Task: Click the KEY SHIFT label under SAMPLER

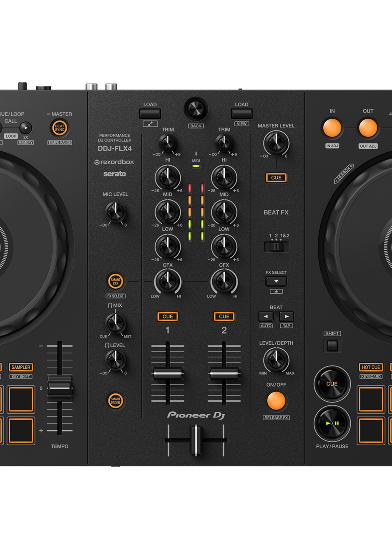Action: click(x=21, y=377)
